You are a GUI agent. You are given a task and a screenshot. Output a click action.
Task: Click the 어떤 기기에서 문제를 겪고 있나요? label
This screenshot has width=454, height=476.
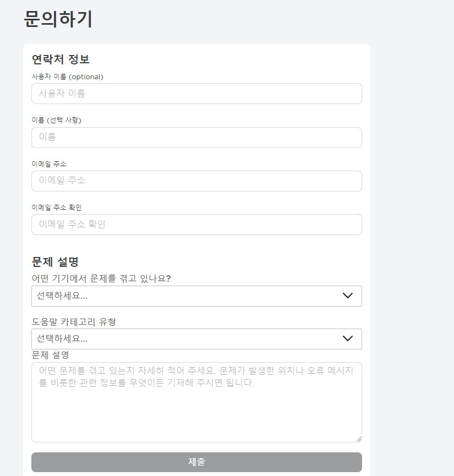(x=101, y=278)
